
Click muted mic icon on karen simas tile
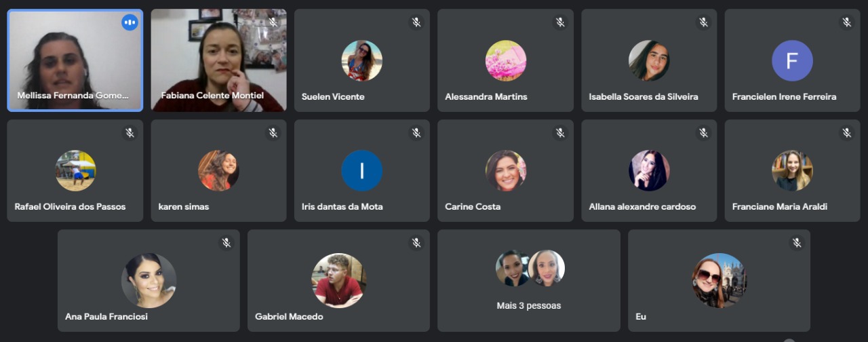tap(273, 133)
